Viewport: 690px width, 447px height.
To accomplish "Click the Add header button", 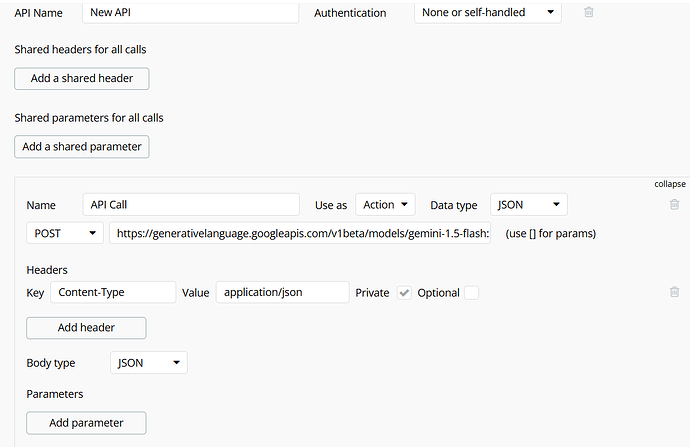I will (x=86, y=328).
